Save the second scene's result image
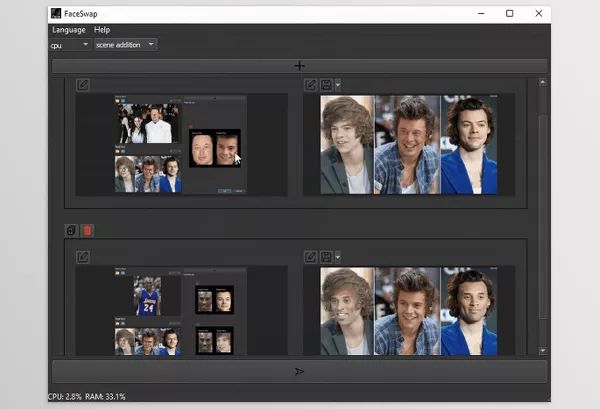 coord(326,257)
